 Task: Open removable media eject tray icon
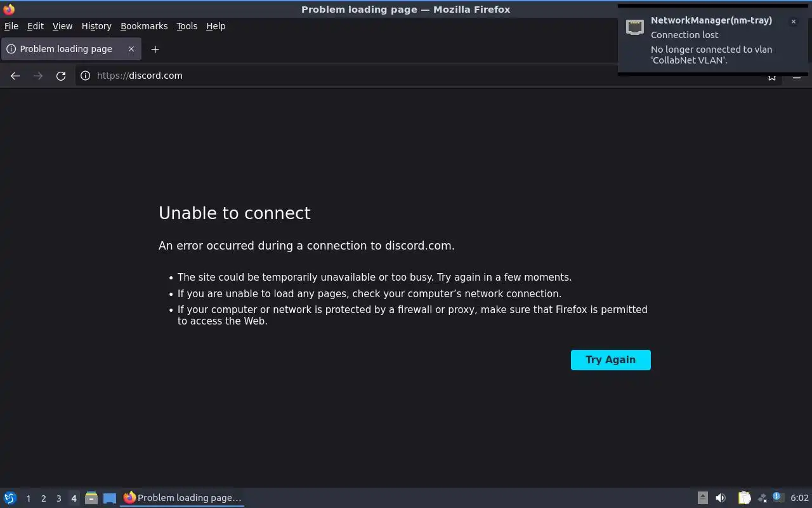703,498
